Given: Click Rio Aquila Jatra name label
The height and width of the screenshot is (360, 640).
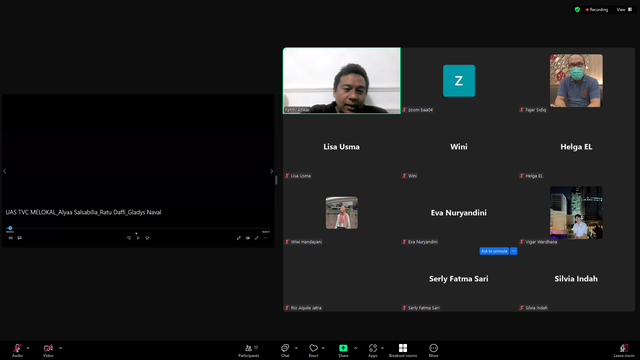Looking at the screenshot, I should (x=306, y=308).
